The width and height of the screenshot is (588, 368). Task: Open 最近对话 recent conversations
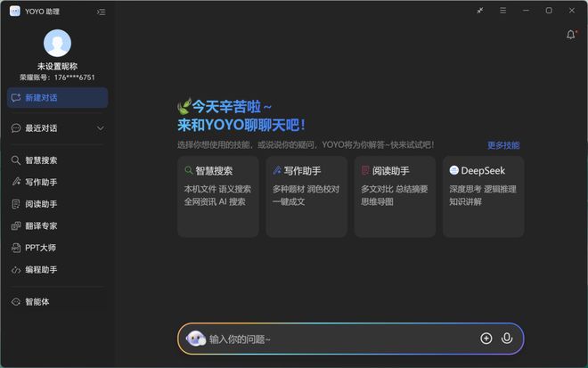(57, 128)
